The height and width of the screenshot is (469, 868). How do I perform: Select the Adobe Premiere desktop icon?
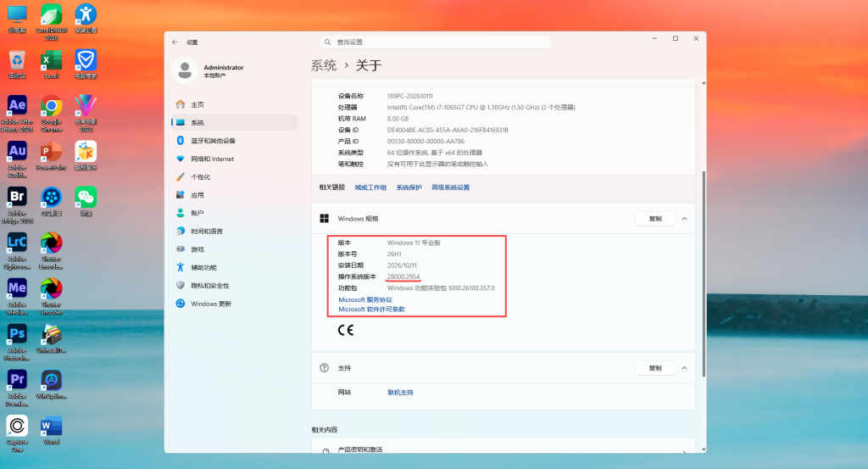(17, 388)
